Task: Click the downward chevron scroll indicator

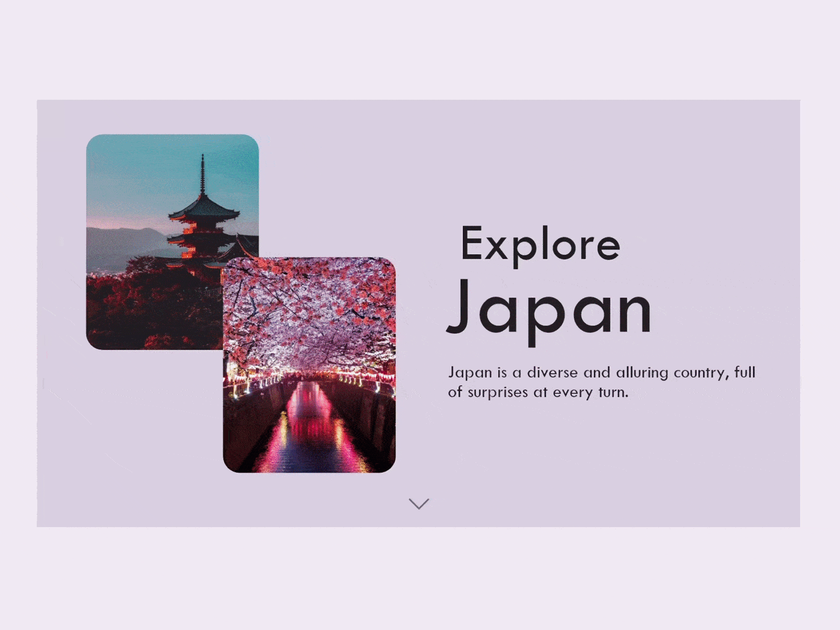Action: (x=420, y=503)
